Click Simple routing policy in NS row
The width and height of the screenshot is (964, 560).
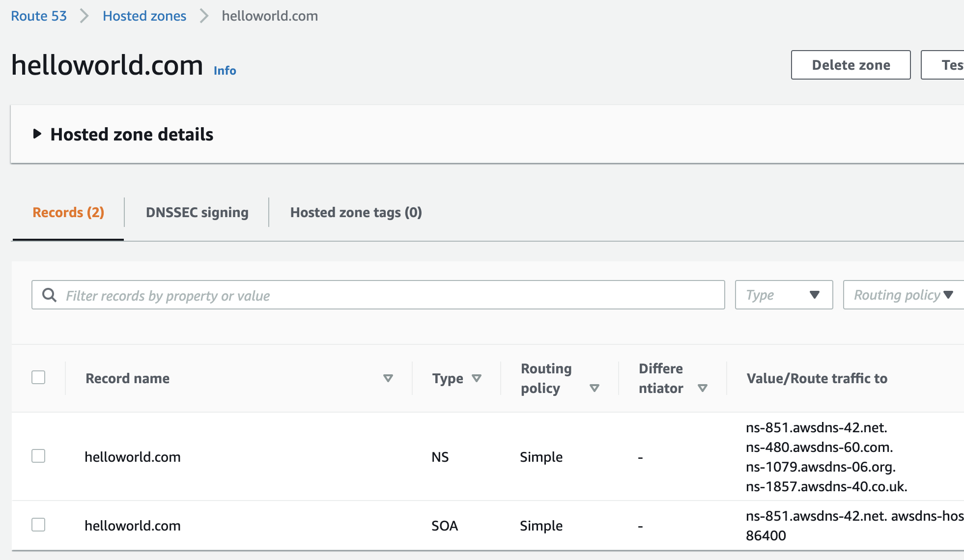tap(541, 457)
